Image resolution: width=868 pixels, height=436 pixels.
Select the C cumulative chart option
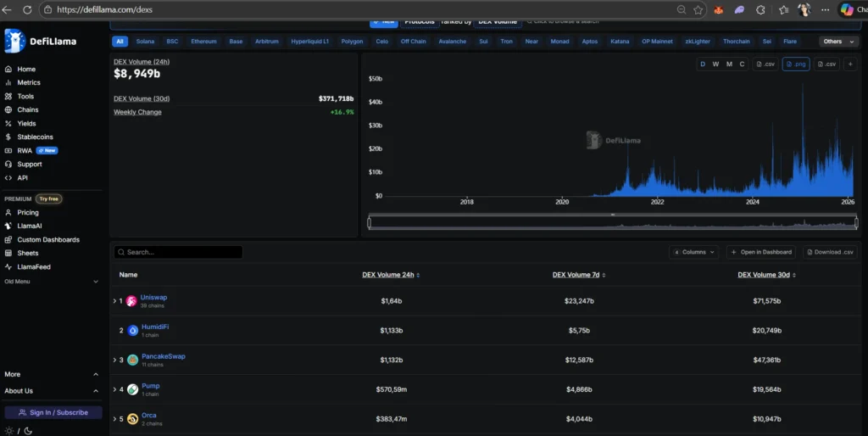click(742, 64)
